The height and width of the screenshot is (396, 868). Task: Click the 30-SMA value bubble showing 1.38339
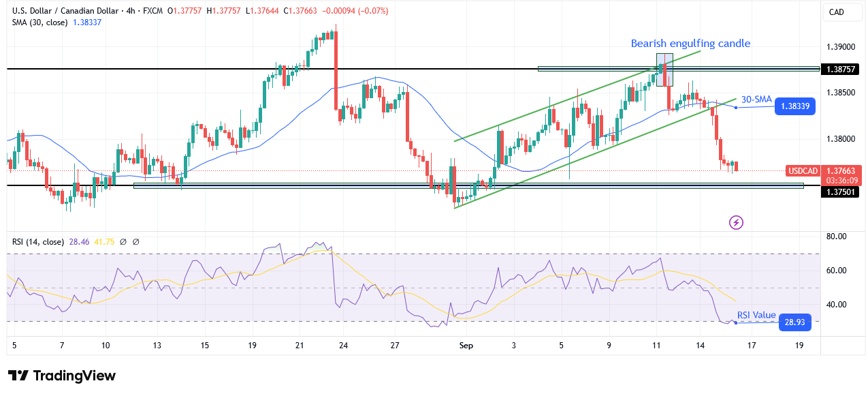click(x=794, y=106)
